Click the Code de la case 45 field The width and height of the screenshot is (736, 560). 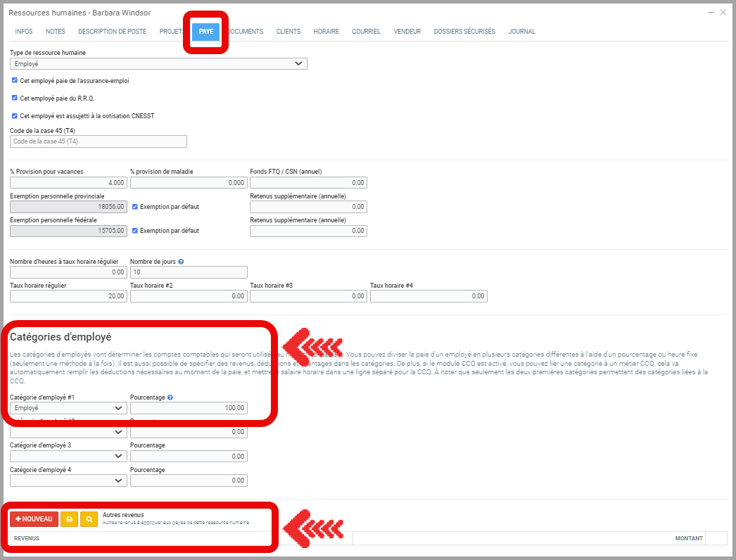pyautogui.click(x=99, y=141)
